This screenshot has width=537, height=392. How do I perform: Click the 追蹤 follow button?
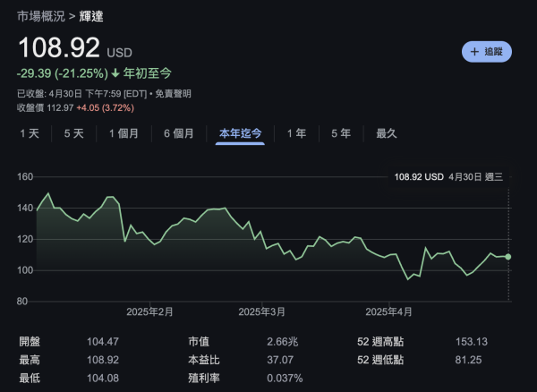pyautogui.click(x=487, y=52)
